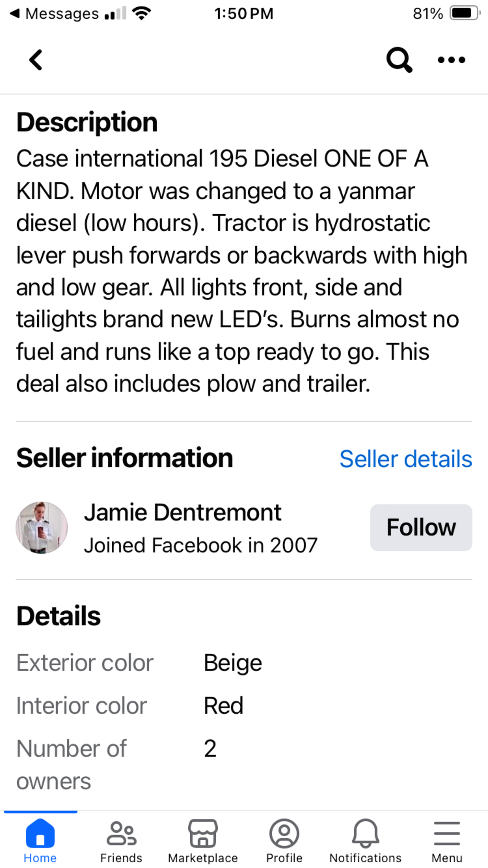Tap the Interior color Red value
488x868 pixels.
click(223, 706)
